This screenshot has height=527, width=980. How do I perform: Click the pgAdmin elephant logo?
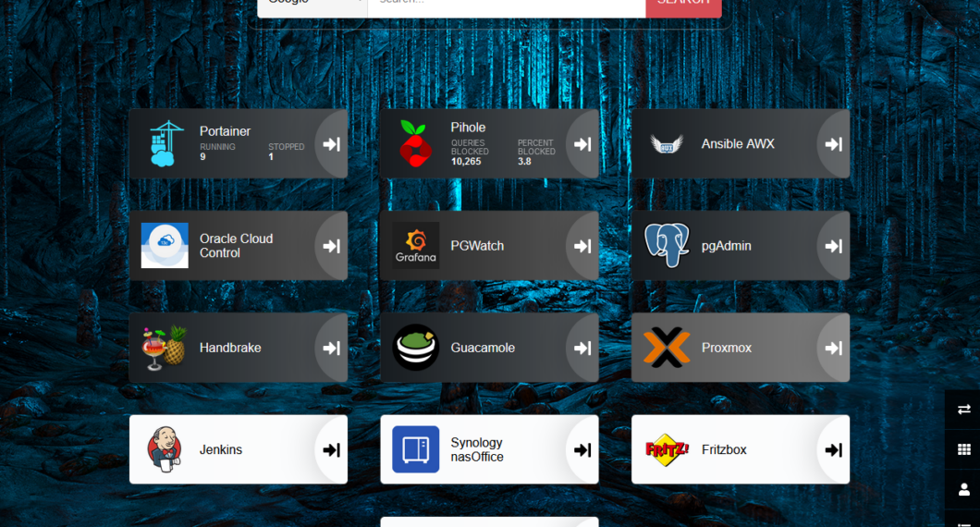pyautogui.click(x=667, y=245)
